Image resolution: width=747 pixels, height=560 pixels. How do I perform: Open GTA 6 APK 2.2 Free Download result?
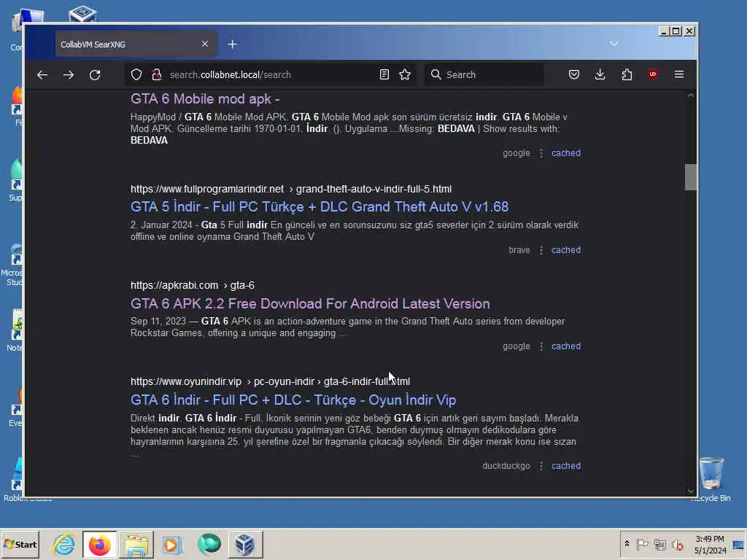click(310, 304)
